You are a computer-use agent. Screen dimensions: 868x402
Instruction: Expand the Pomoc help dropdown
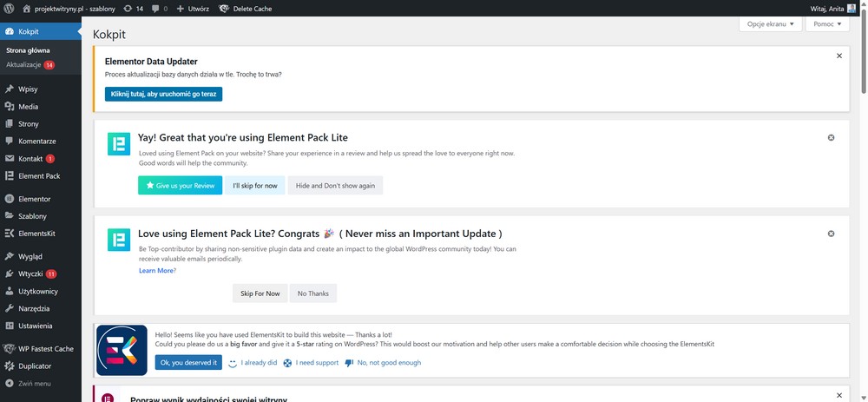click(827, 23)
